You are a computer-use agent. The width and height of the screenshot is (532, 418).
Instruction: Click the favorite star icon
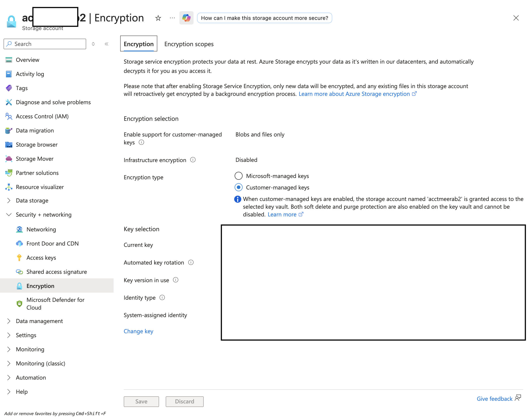click(x=158, y=18)
